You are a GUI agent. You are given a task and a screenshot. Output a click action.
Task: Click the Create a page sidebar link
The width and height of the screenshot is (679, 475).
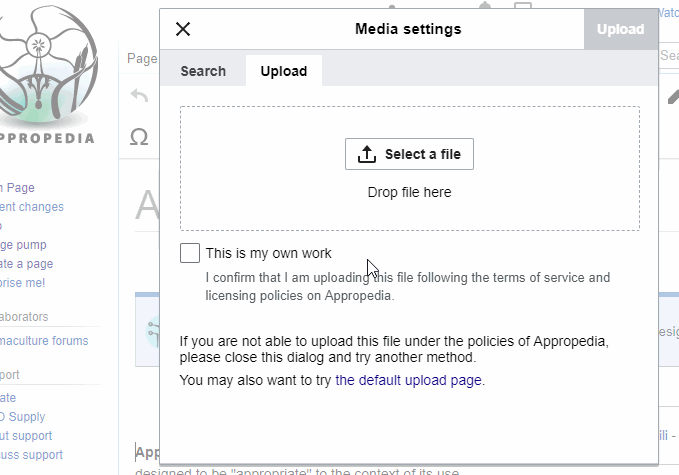(x=27, y=264)
